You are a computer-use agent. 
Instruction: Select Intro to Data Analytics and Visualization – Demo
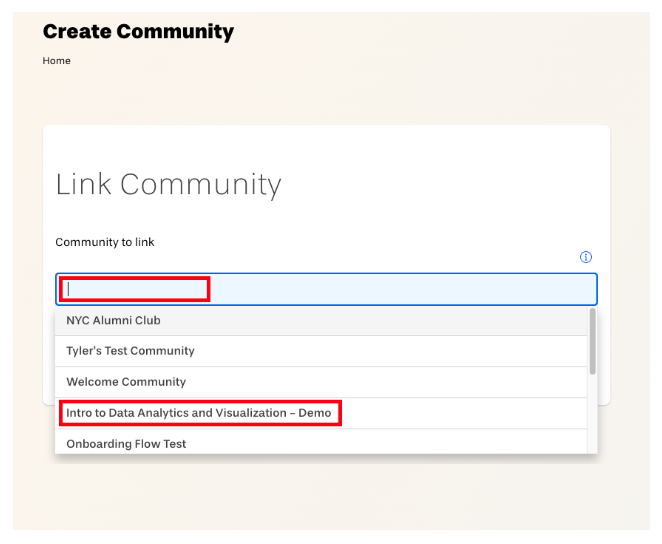[x=198, y=413]
